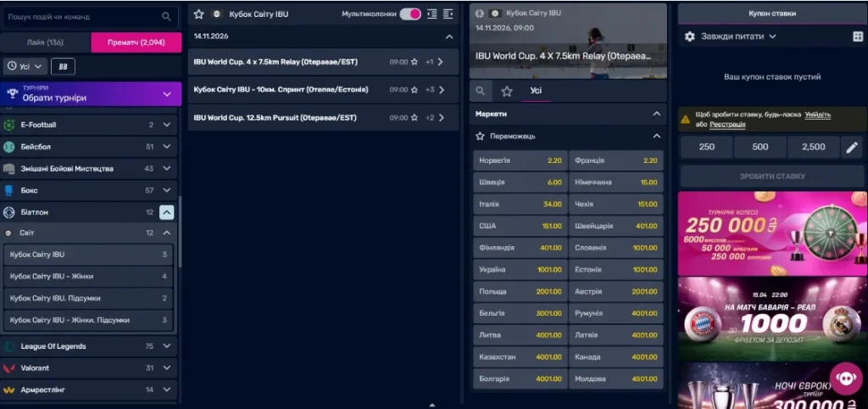This screenshot has height=409, width=868.
Task: Open the coupon settings gear icon
Action: (689, 36)
